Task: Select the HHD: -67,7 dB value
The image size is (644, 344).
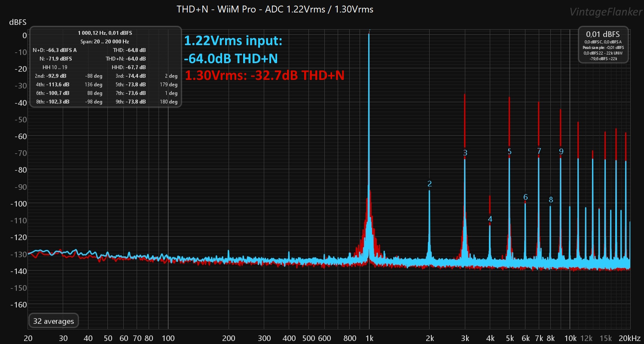Action: point(129,67)
